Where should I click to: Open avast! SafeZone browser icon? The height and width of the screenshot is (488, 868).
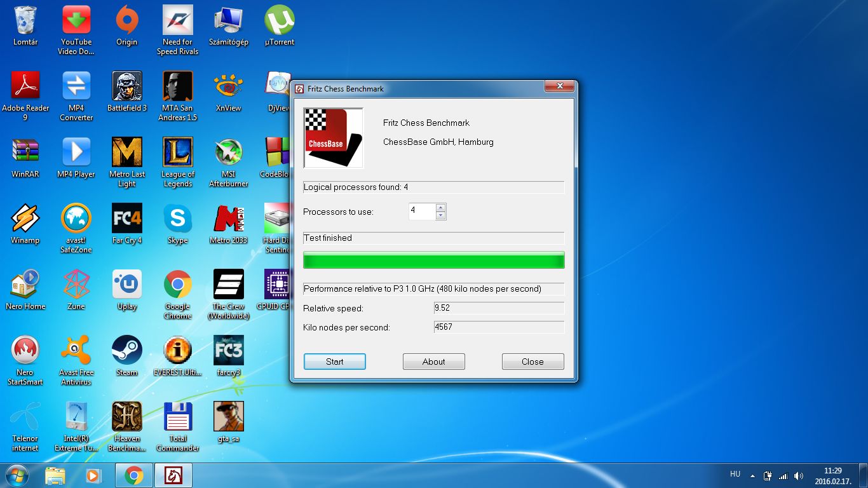click(76, 228)
